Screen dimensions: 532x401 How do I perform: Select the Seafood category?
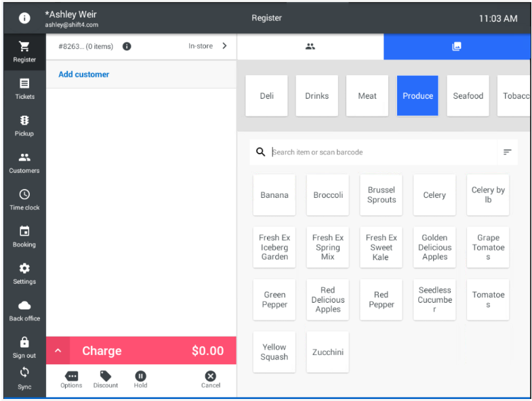point(468,96)
